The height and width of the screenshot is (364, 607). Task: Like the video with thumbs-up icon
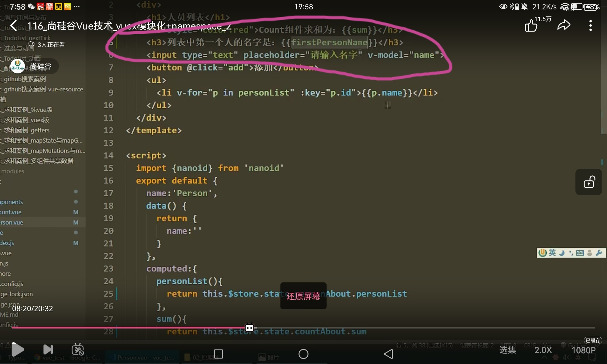tap(531, 25)
